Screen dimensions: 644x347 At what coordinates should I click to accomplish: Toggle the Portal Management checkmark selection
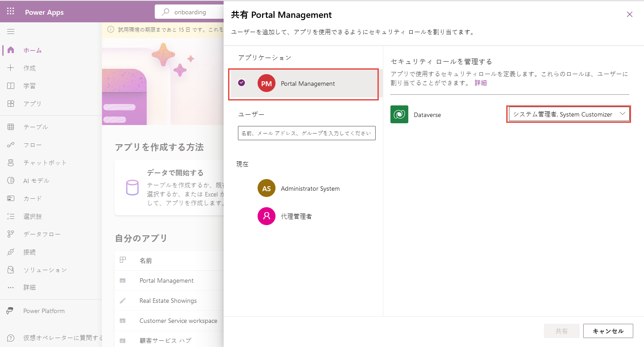click(x=241, y=83)
